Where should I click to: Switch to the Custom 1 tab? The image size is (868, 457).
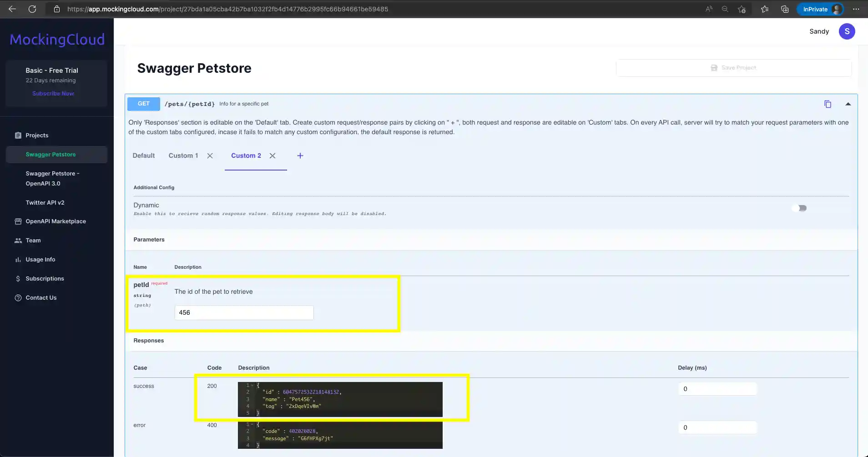coord(183,156)
